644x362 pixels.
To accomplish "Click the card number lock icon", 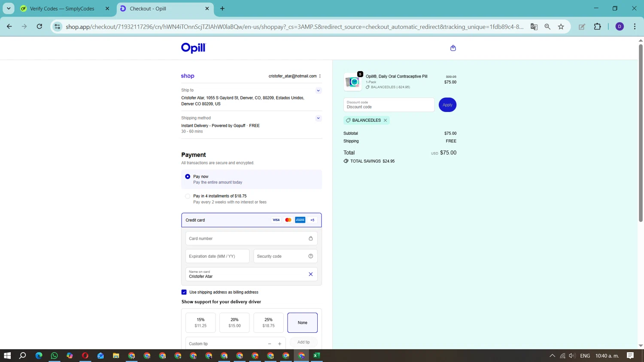I will pyautogui.click(x=311, y=238).
